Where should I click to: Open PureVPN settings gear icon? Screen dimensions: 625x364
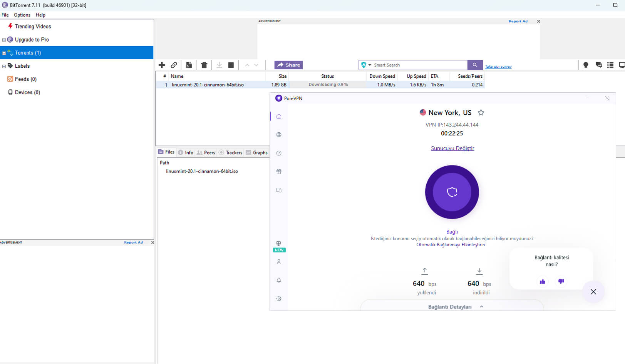[x=279, y=299]
